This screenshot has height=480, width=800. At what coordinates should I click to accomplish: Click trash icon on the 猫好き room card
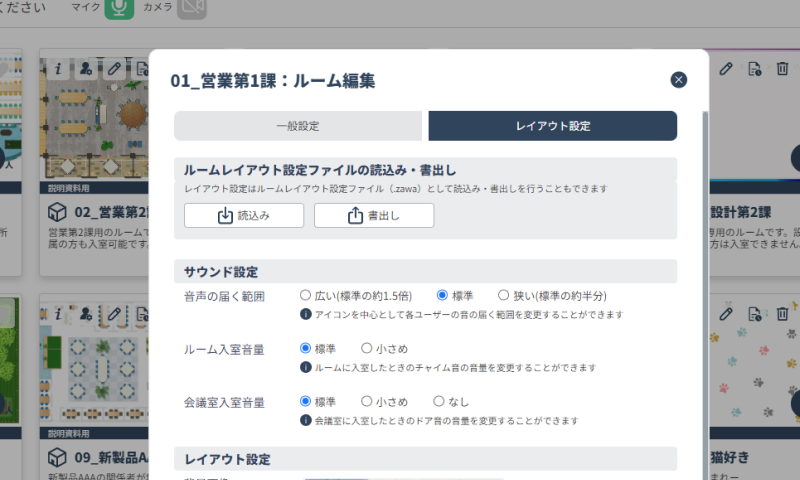pos(782,315)
